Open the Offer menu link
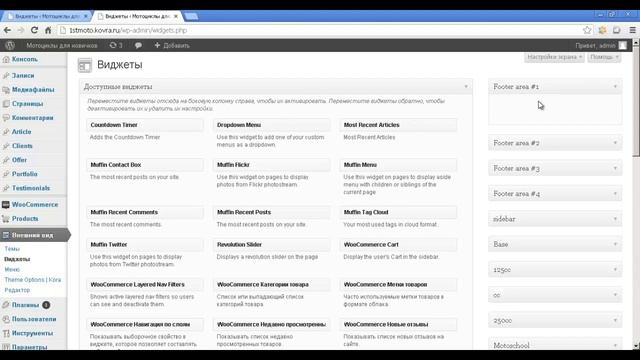This screenshot has height=360, width=640. (19, 160)
